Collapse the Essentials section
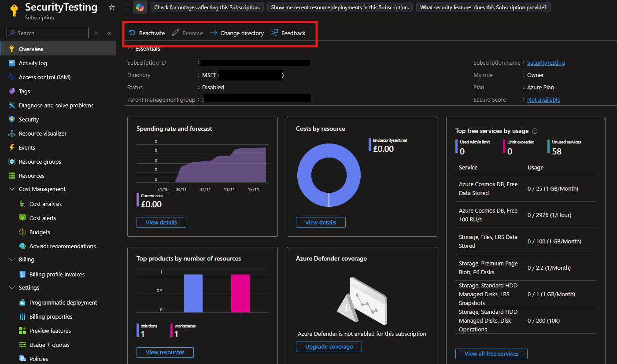 pyautogui.click(x=130, y=48)
